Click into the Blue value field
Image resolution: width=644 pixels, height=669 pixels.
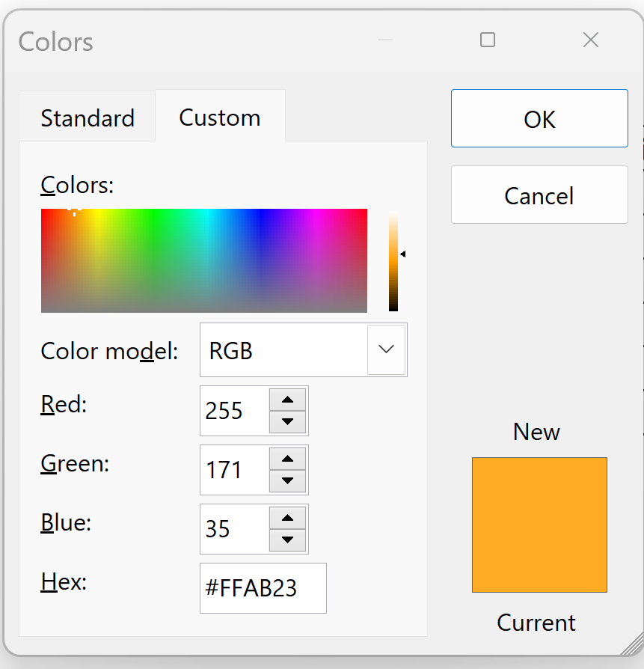pyautogui.click(x=234, y=529)
